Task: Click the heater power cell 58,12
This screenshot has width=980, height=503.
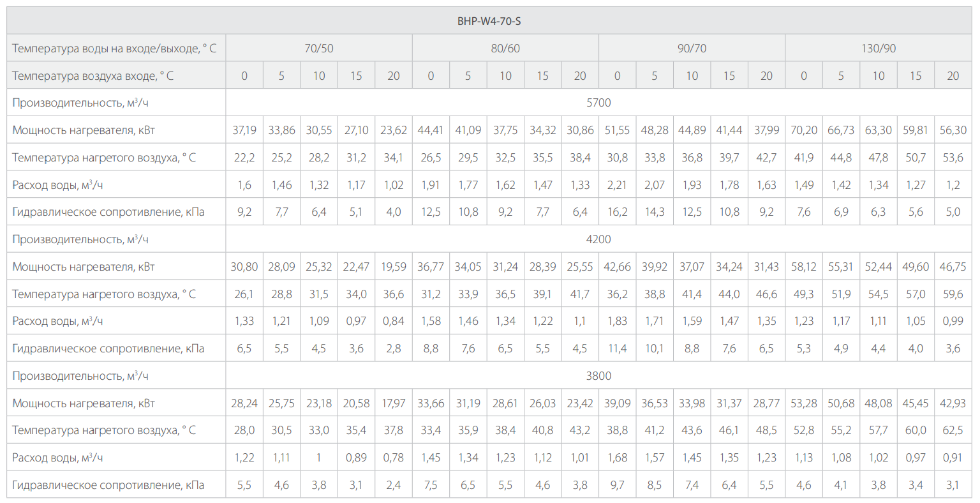Action: coord(803,267)
